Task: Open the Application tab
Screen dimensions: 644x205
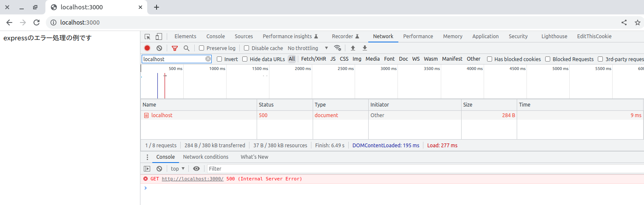Action: [x=485, y=37]
